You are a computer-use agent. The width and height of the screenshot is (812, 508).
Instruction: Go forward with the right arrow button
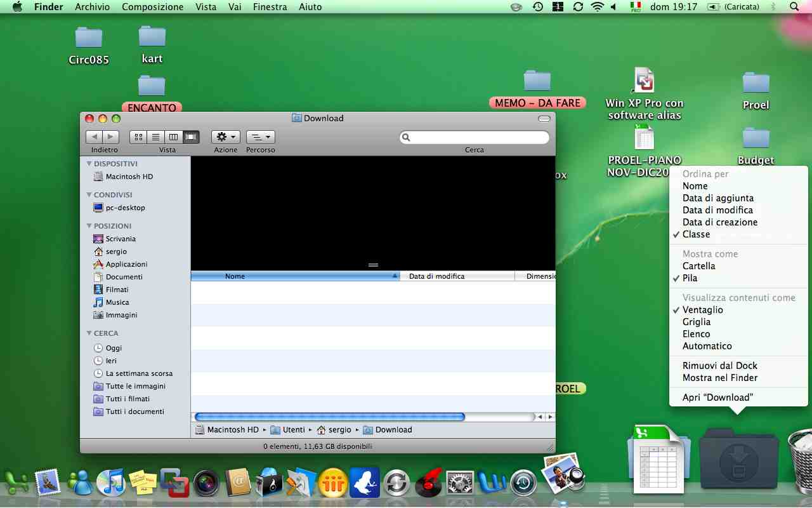tap(111, 137)
